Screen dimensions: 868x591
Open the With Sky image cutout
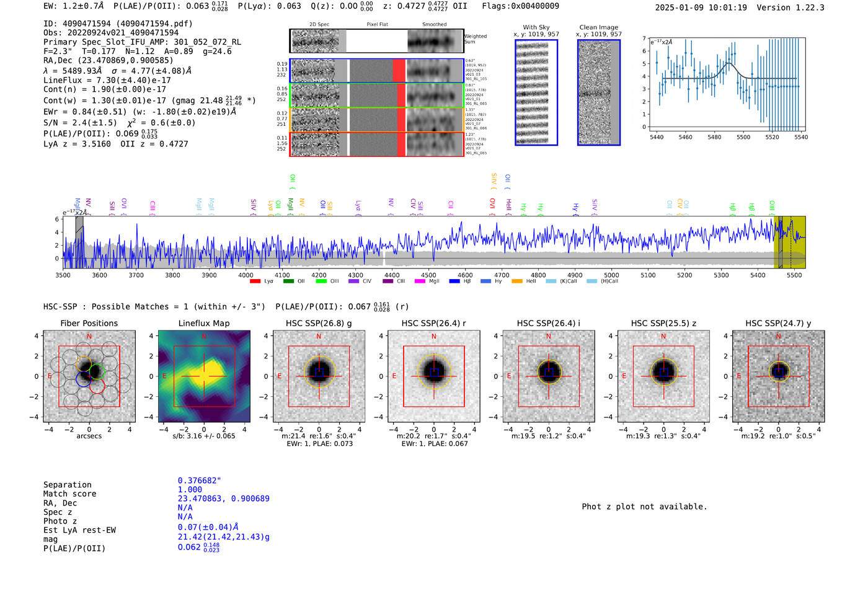[x=536, y=92]
